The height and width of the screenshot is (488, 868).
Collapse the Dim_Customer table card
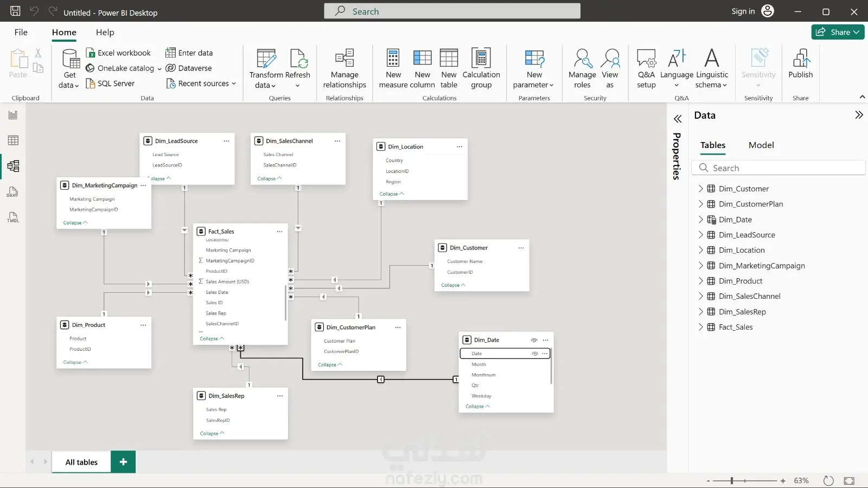tap(454, 285)
